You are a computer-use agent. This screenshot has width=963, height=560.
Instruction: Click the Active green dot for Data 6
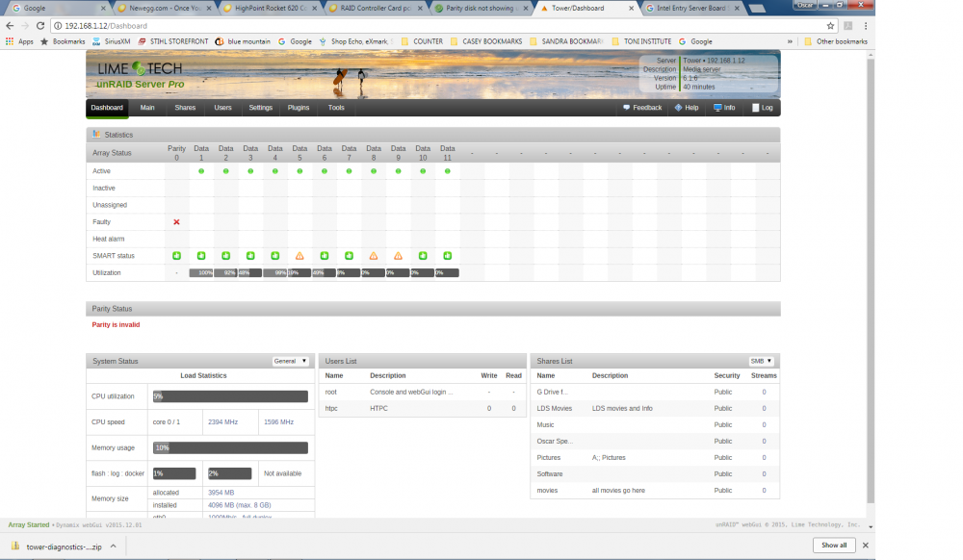point(325,171)
